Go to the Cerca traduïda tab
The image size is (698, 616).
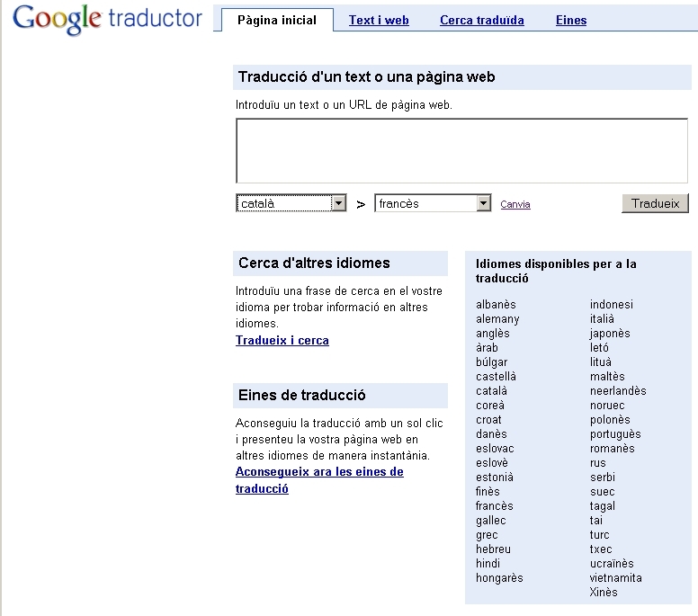click(481, 20)
